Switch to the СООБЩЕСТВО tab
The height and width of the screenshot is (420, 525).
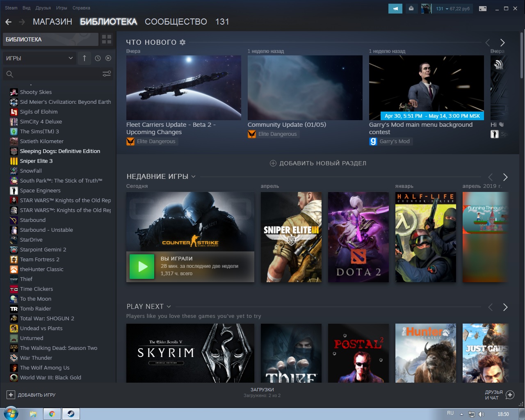(176, 22)
